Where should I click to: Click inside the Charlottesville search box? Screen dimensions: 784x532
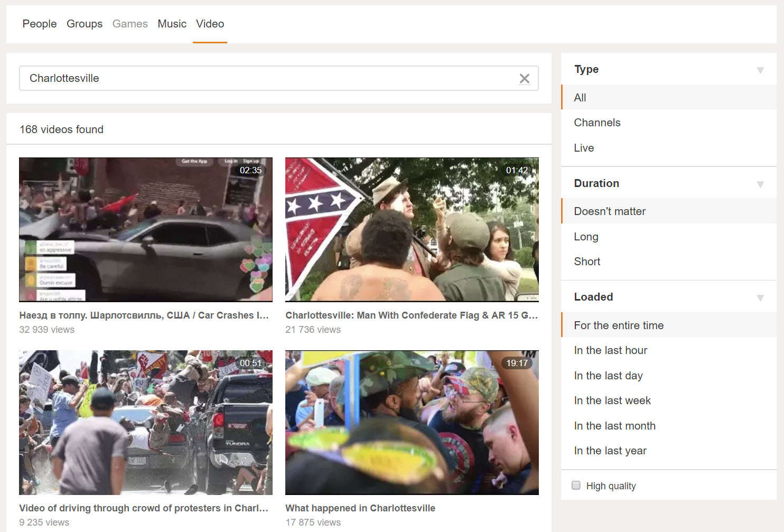pos(264,78)
